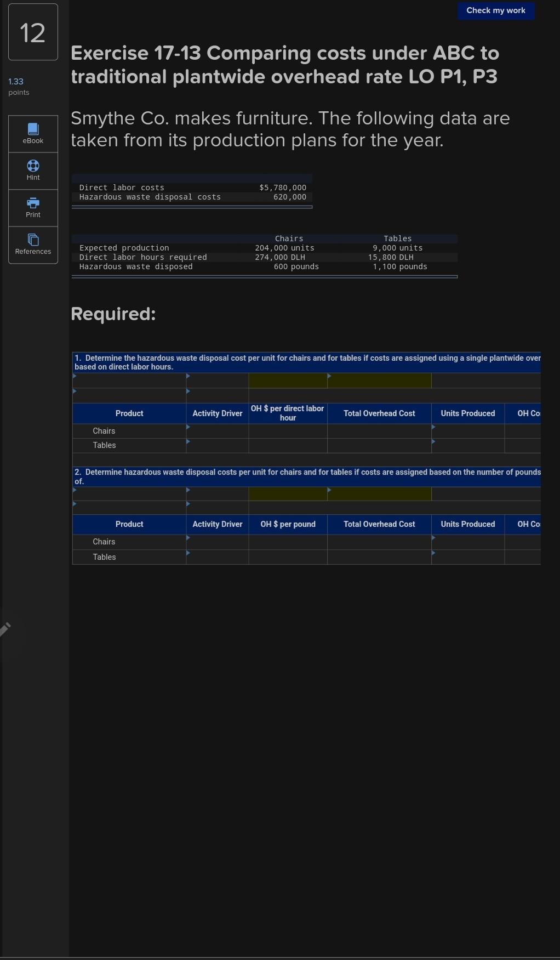Click the 204,000 units value for Chairs
This screenshot has width=560, height=960.
pos(284,248)
